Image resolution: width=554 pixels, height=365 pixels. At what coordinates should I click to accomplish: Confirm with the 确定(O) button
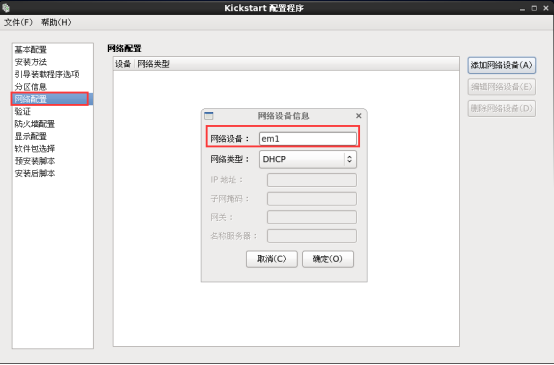point(328,259)
